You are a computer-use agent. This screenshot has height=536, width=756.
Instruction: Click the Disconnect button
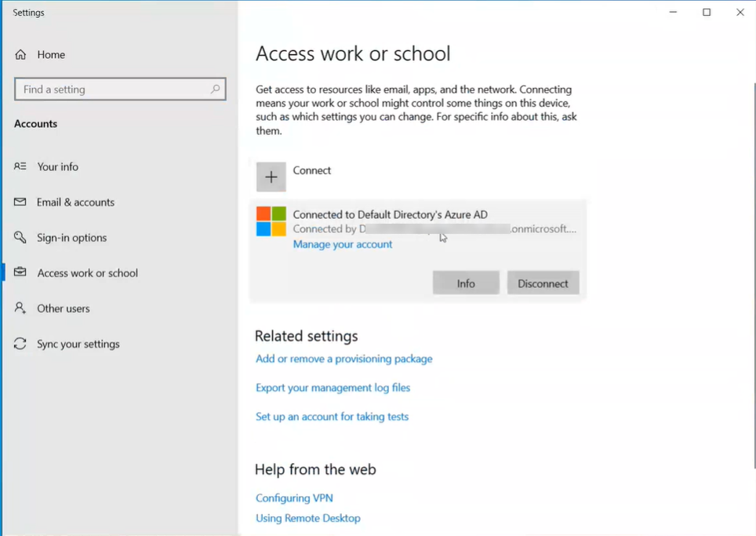pos(543,283)
